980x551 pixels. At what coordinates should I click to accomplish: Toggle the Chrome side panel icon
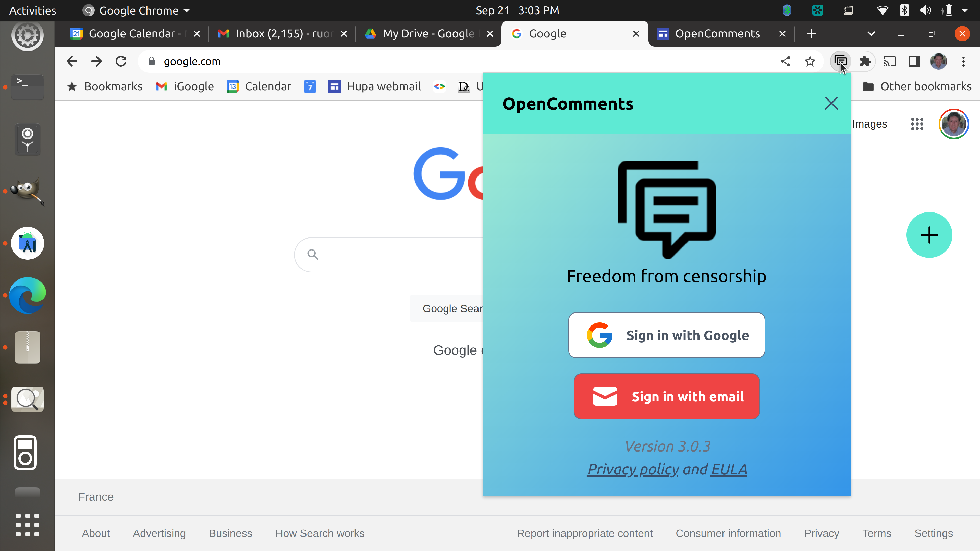point(914,61)
